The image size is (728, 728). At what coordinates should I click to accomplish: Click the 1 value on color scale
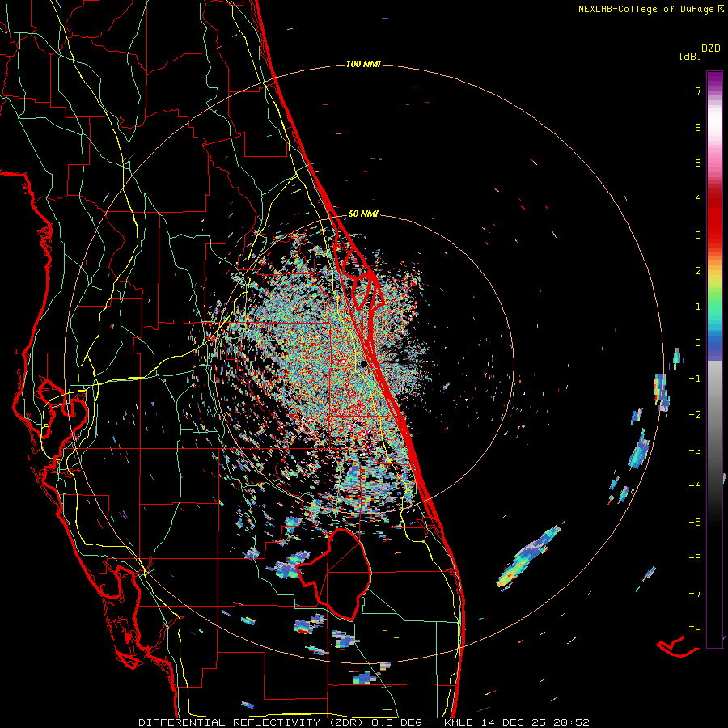698,307
